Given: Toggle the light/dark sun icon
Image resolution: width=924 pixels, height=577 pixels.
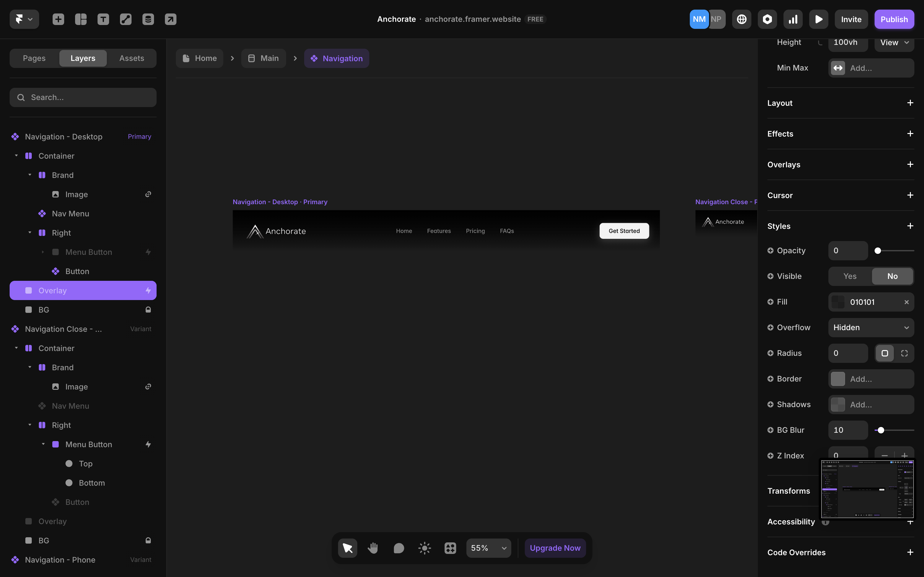Looking at the screenshot, I should pos(424,548).
